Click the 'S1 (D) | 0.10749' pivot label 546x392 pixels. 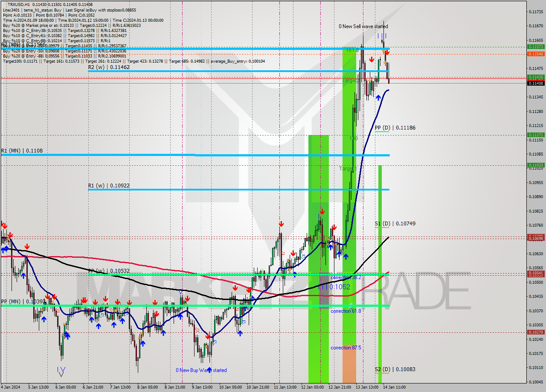[395, 224]
